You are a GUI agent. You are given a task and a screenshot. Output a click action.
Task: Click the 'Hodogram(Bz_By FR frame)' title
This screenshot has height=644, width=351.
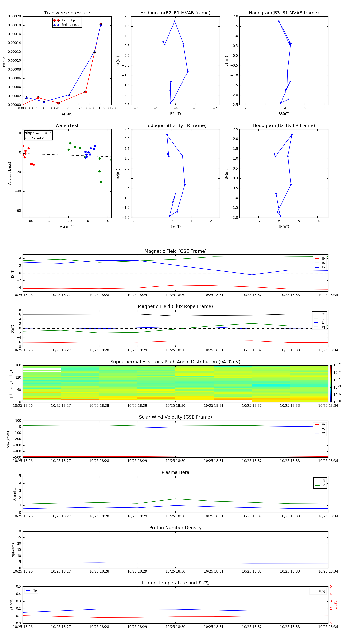(175, 125)
